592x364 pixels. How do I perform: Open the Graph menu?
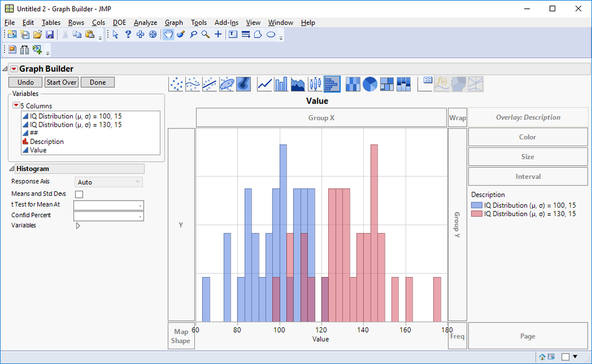pos(174,22)
